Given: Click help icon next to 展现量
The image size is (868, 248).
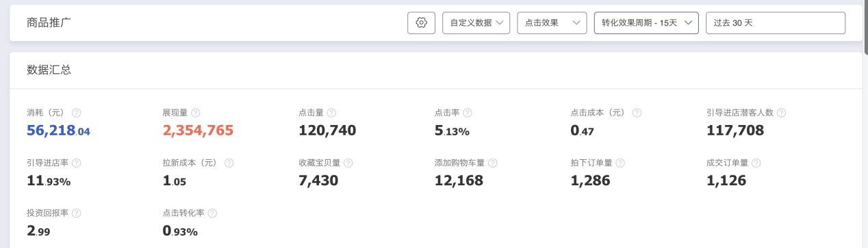Looking at the screenshot, I should pos(196,113).
